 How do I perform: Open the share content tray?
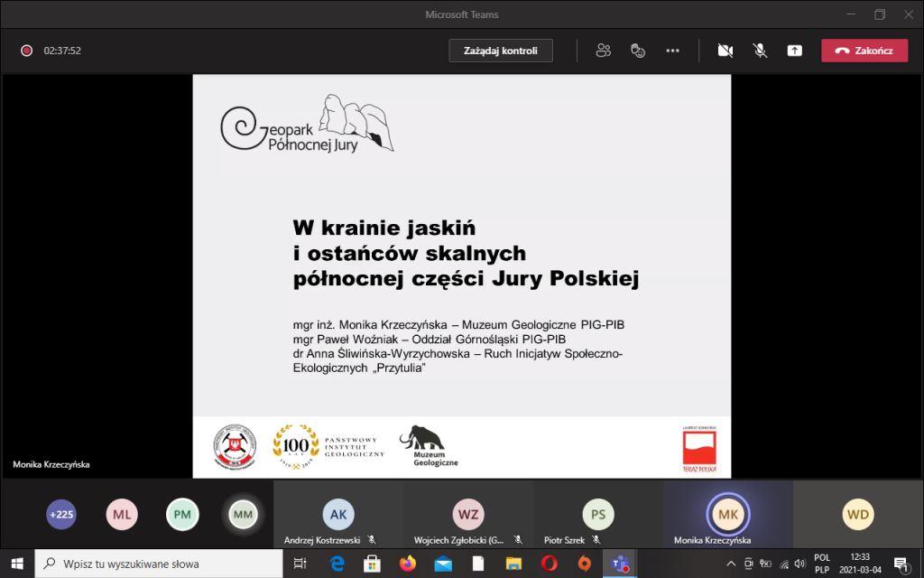coord(794,51)
